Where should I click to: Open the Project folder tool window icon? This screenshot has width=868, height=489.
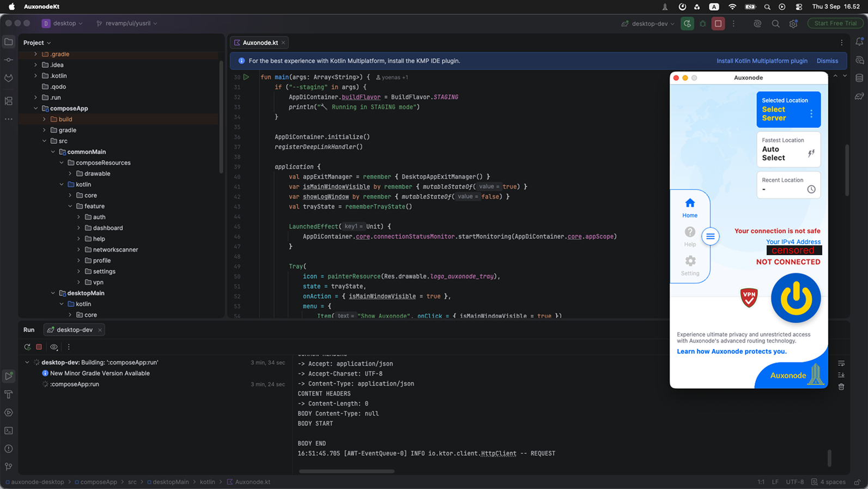coord(9,42)
